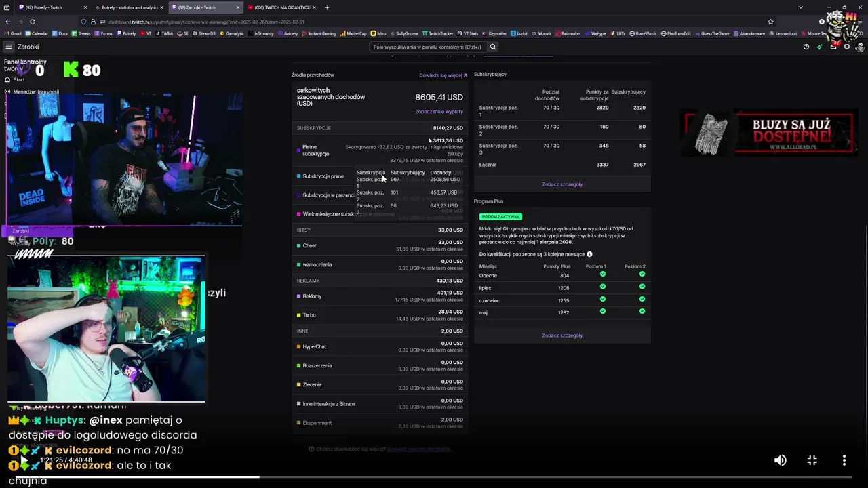
Task: Open Rainmaker bookmark
Action: (567, 33)
